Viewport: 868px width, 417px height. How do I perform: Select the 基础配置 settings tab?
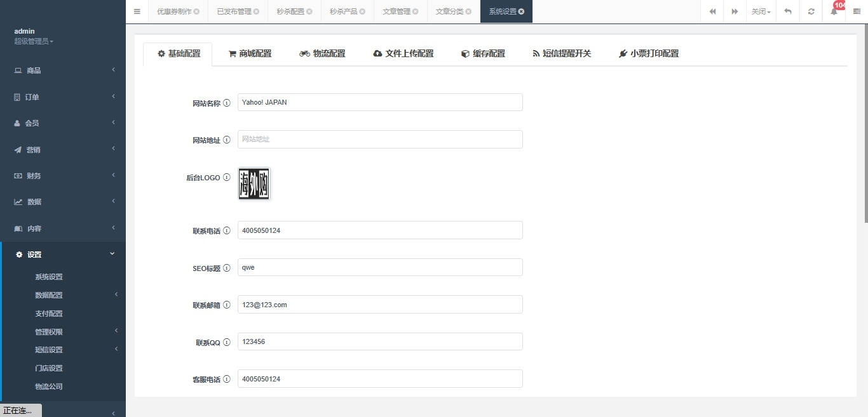tap(178, 54)
